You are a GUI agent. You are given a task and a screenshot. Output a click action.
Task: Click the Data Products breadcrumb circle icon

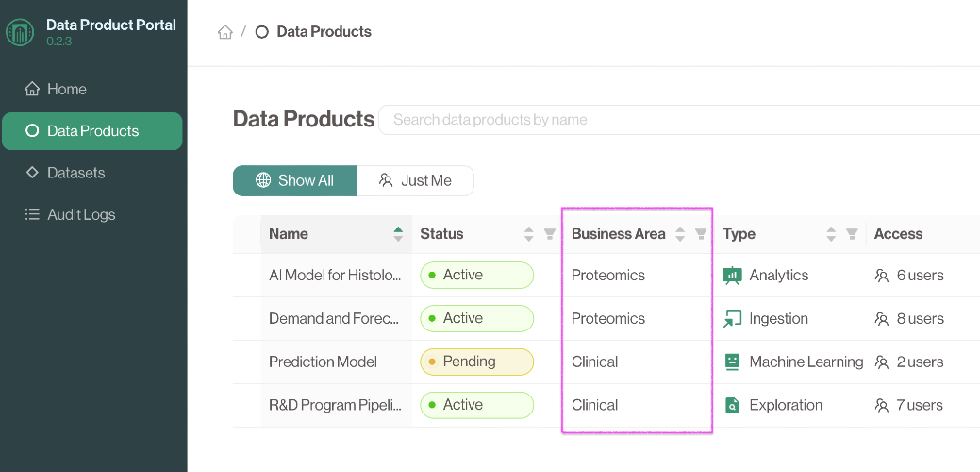262,32
